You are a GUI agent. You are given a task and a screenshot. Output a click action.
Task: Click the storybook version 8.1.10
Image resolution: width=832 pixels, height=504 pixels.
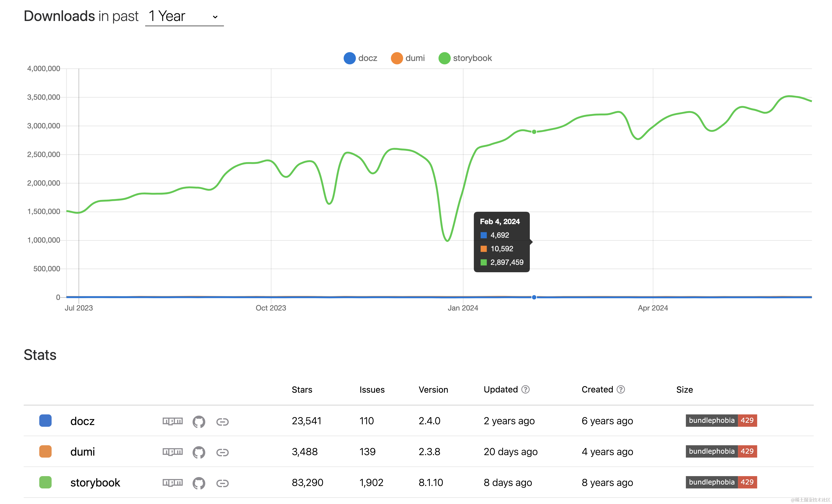click(x=431, y=483)
